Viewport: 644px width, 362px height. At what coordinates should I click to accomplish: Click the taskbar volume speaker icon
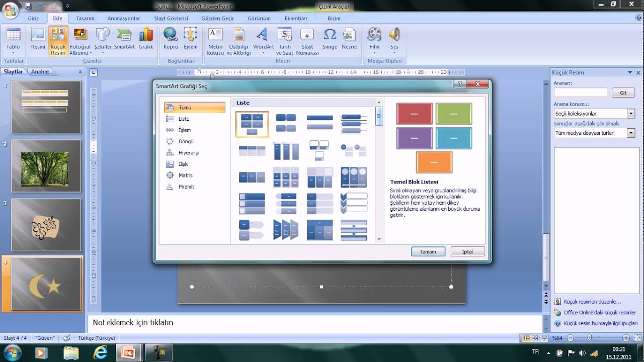[x=582, y=353]
